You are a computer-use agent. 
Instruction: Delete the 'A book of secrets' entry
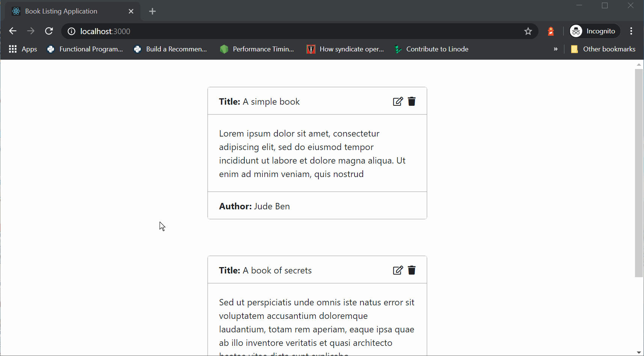[x=412, y=270]
